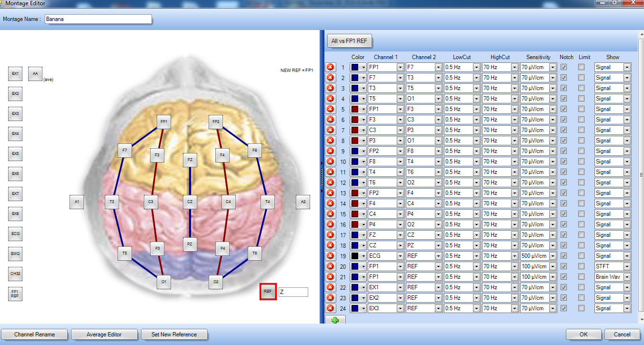Screen dimensions: 644x345
Task: Enable Limit checkbox for row 10
Action: [581, 162]
